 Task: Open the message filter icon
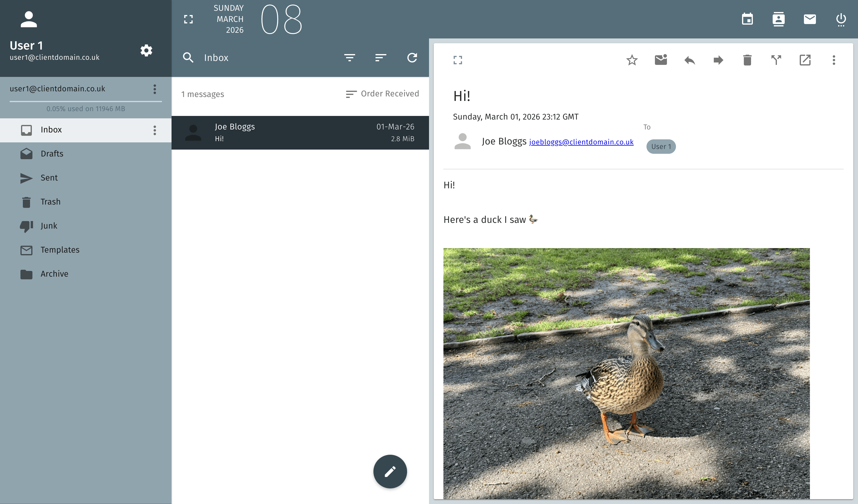[x=350, y=57]
